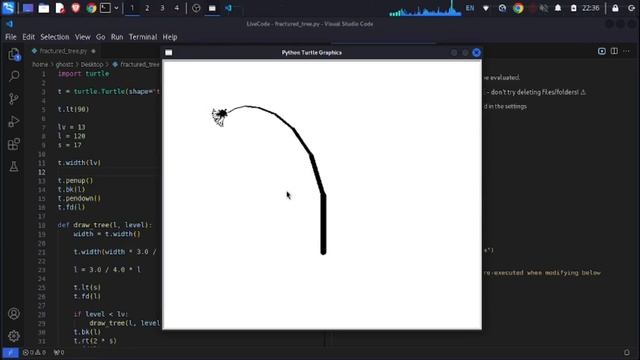Open the logout icon in panel
640x360 pixels.
pos(631,8)
